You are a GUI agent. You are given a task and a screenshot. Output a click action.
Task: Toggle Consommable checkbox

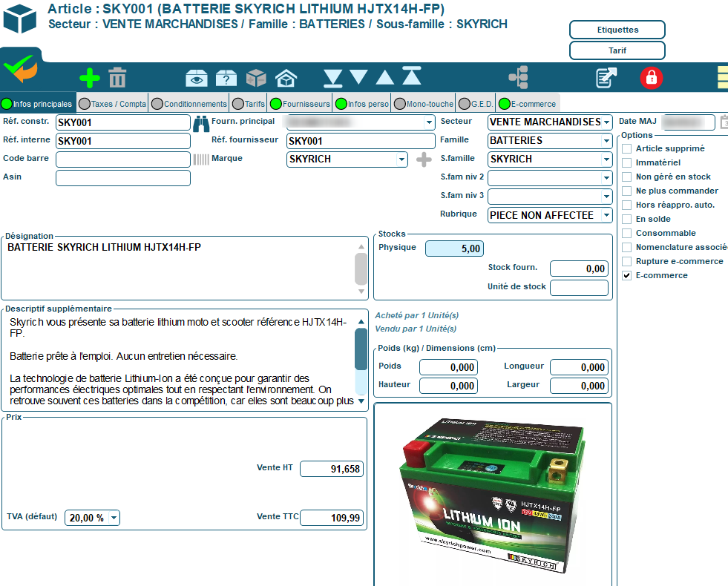[x=627, y=233]
